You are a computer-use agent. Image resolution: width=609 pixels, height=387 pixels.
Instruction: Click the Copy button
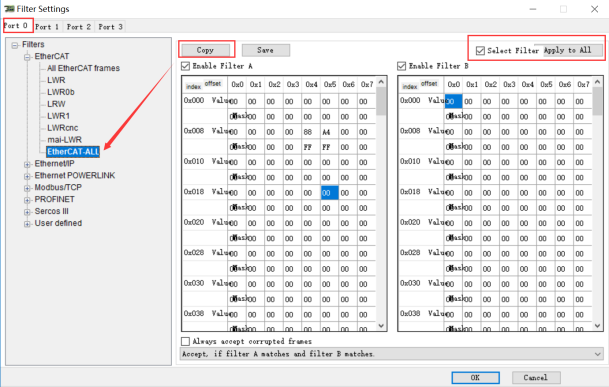click(x=205, y=50)
